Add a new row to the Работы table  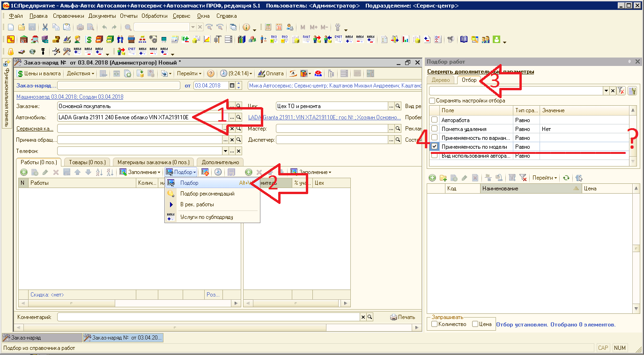click(24, 172)
